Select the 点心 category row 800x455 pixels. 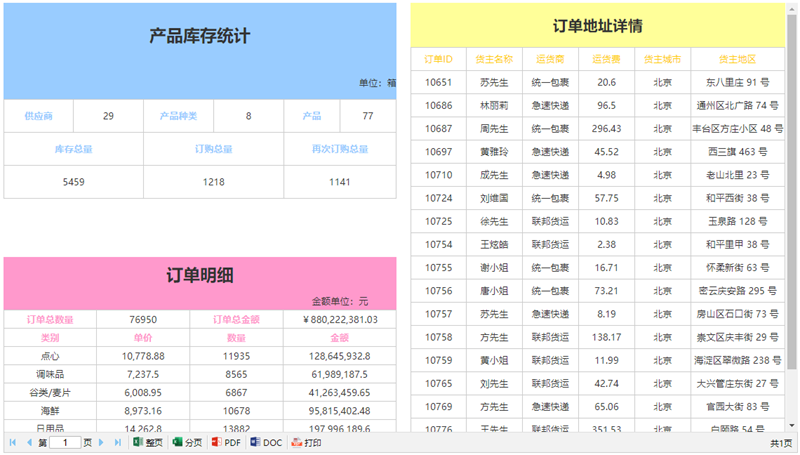pos(50,356)
